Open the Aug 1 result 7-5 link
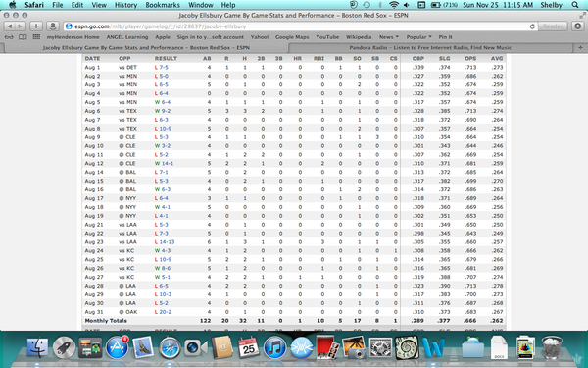The image size is (588, 368). (x=164, y=67)
